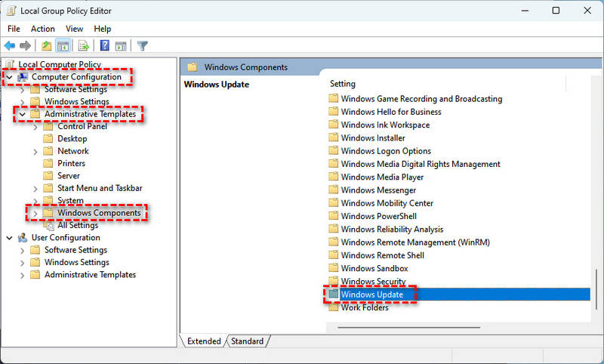
Task: Select System folder in tree
Action: click(x=70, y=200)
